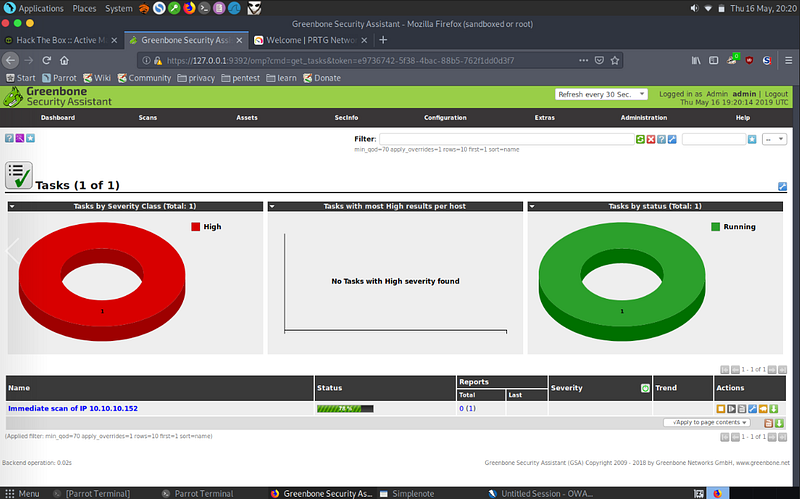Open task help icon at top left
This screenshot has height=499, width=800.
(9, 138)
